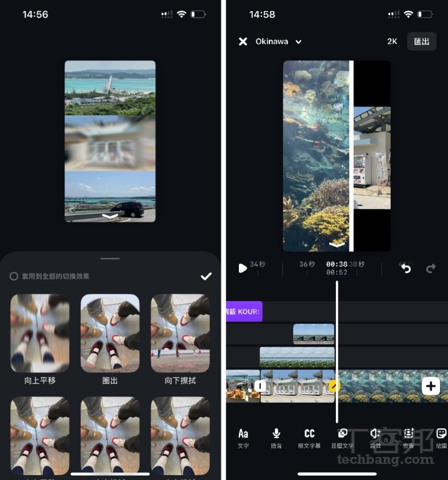Image resolution: width=448 pixels, height=480 pixels.
Task: Undo the last edit
Action: click(x=406, y=268)
